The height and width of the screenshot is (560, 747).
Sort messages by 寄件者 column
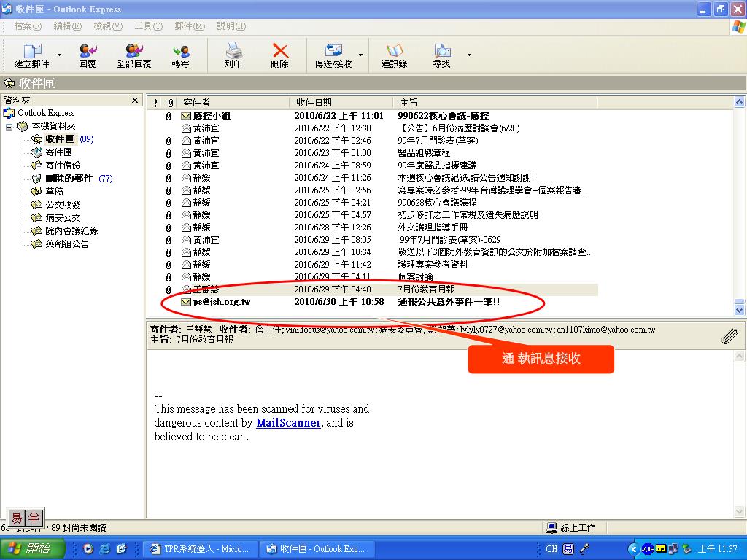tap(233, 103)
